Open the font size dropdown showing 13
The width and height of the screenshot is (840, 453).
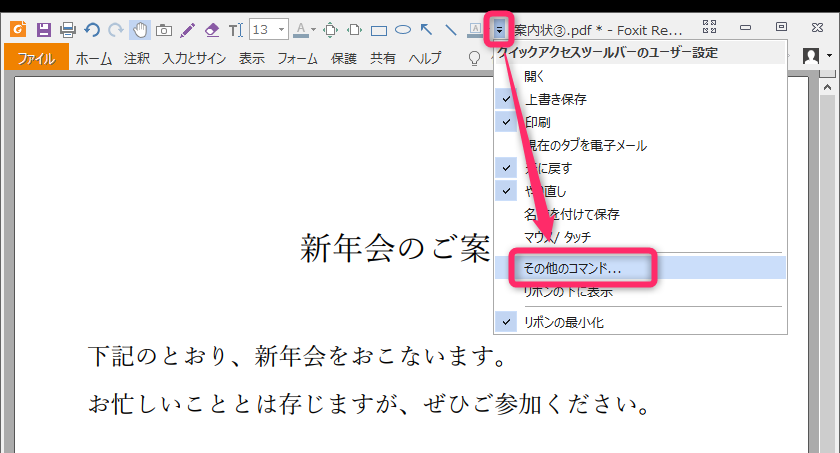(269, 29)
